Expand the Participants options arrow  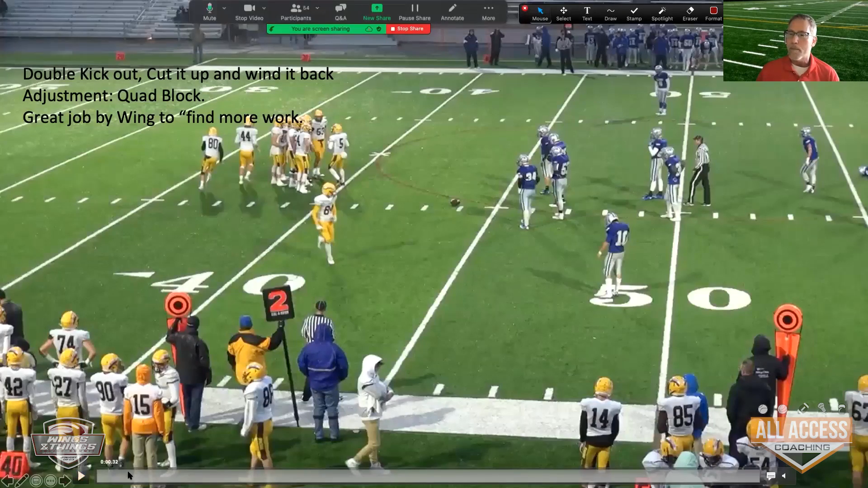coord(317,8)
